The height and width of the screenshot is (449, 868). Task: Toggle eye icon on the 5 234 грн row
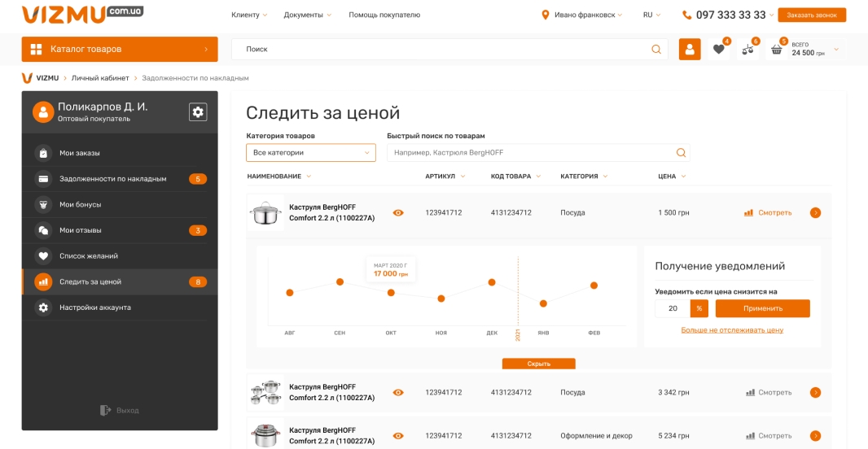coord(398,436)
